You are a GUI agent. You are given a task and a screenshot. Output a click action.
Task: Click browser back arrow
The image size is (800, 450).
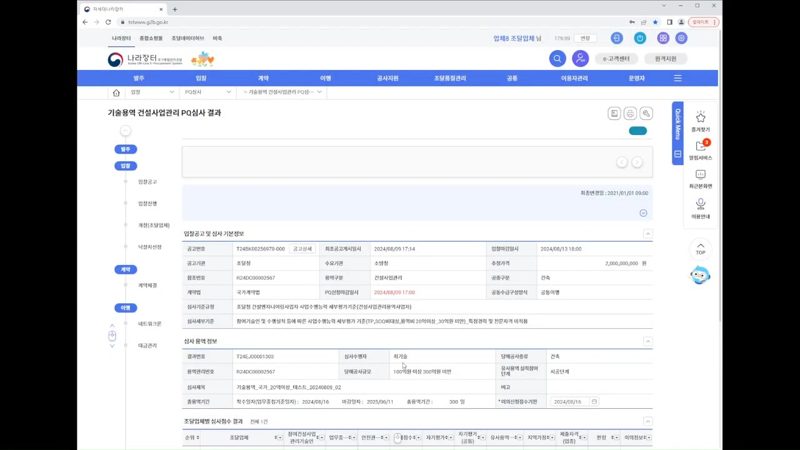pyautogui.click(x=85, y=22)
